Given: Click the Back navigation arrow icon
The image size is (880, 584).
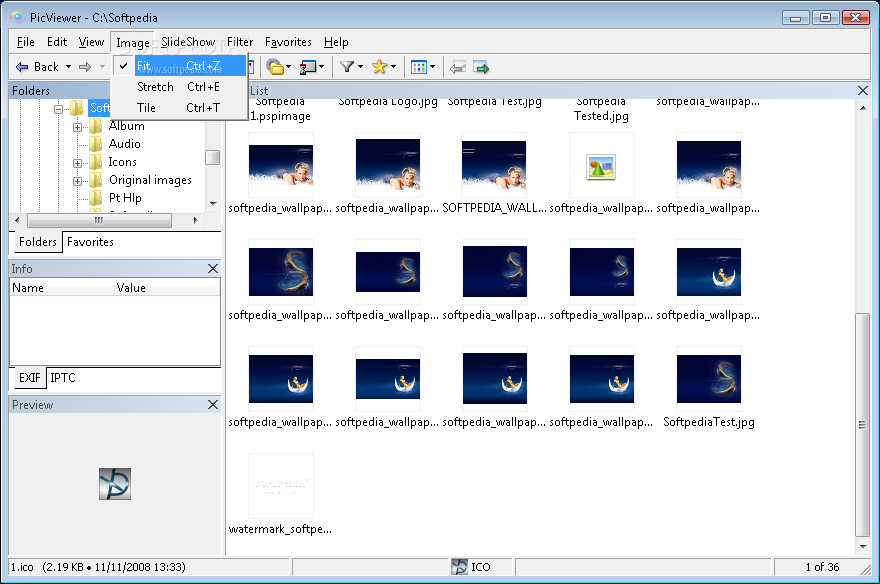Looking at the screenshot, I should click(x=22, y=67).
